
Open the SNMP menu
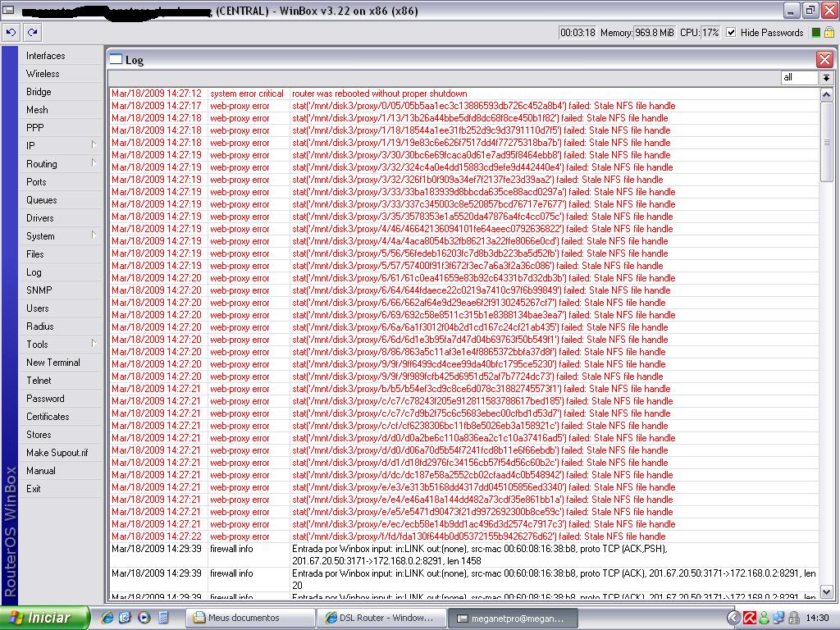coord(39,290)
